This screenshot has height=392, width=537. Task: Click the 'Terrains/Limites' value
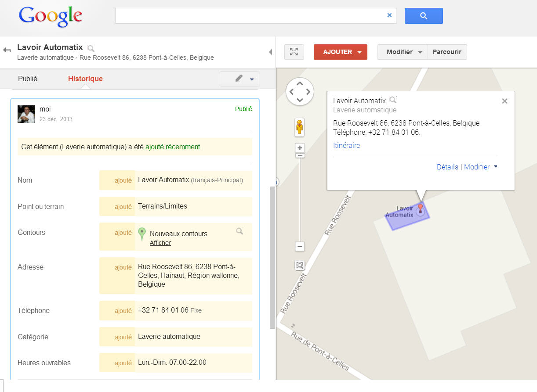(163, 206)
